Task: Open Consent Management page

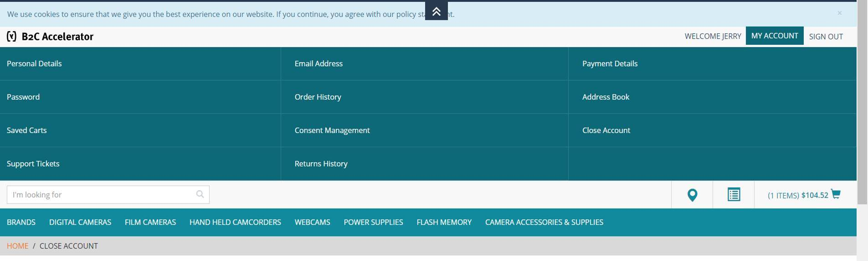Action: (332, 130)
